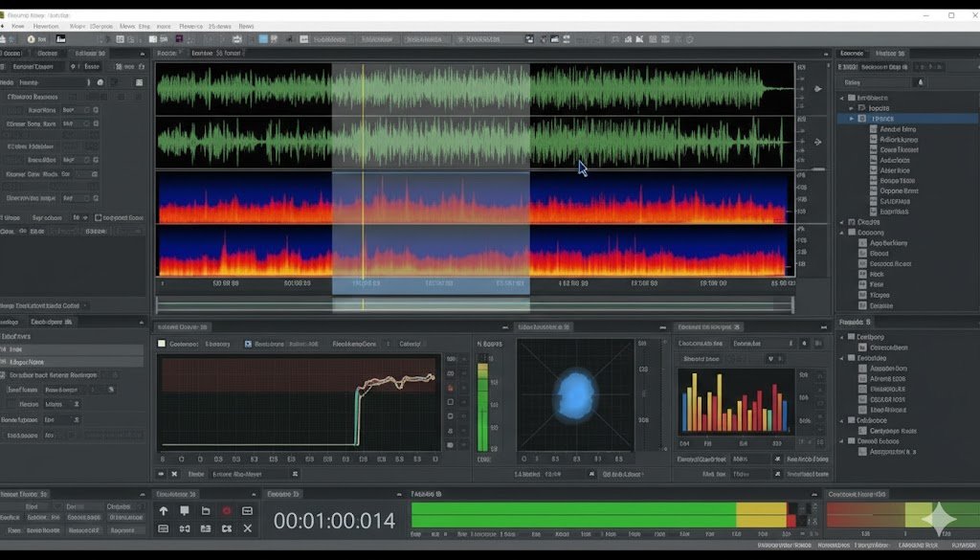Collapse the top tree group in right panel

click(842, 98)
